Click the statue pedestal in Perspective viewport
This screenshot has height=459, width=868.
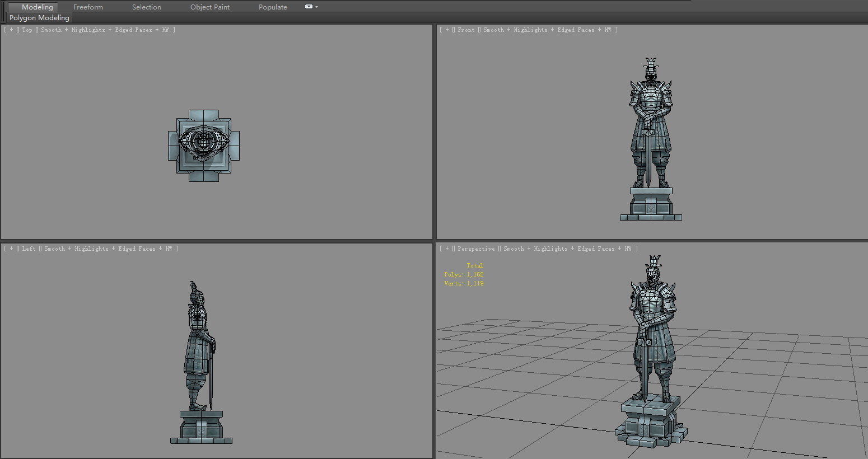651,423
